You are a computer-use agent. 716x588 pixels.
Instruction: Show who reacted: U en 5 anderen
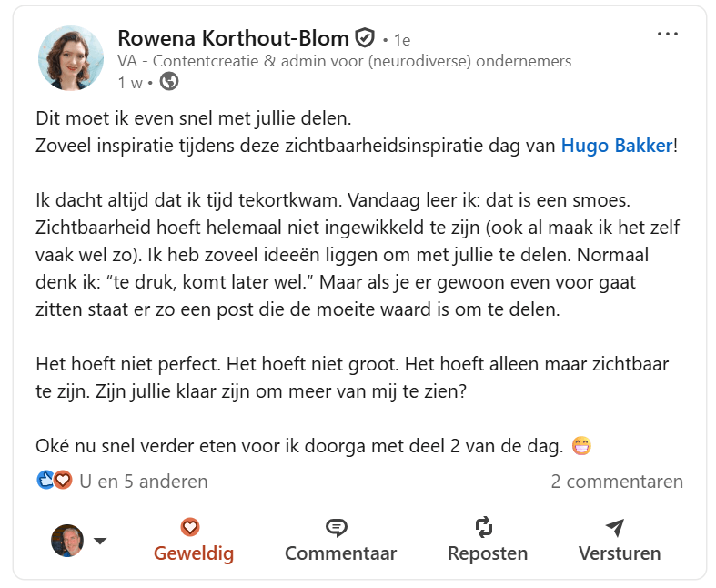coord(143,481)
